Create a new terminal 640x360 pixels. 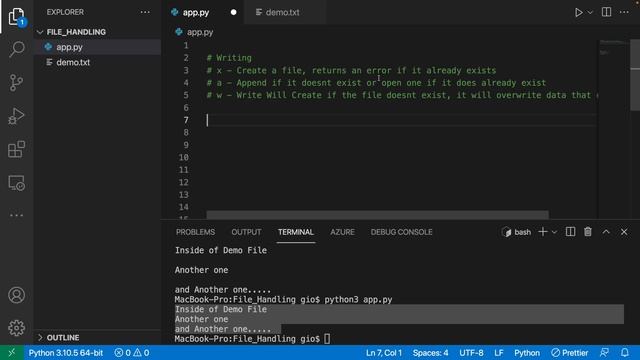[x=542, y=232]
